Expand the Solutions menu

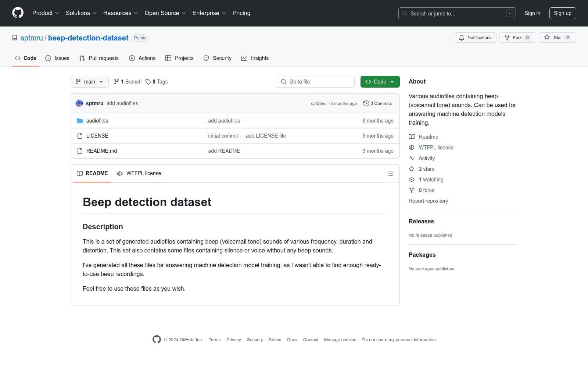[81, 13]
